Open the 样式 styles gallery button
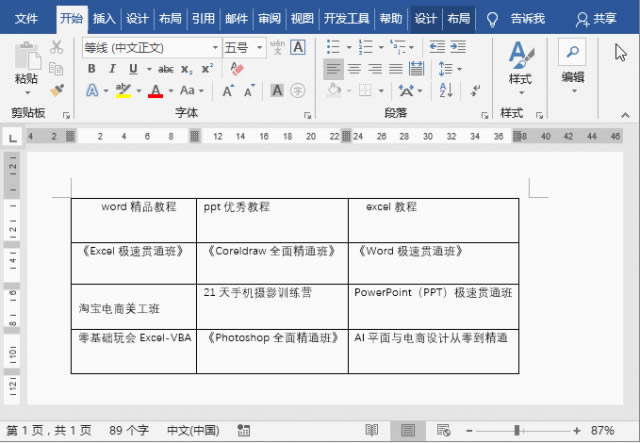Image resolution: width=640 pixels, height=443 pixels. point(520,68)
